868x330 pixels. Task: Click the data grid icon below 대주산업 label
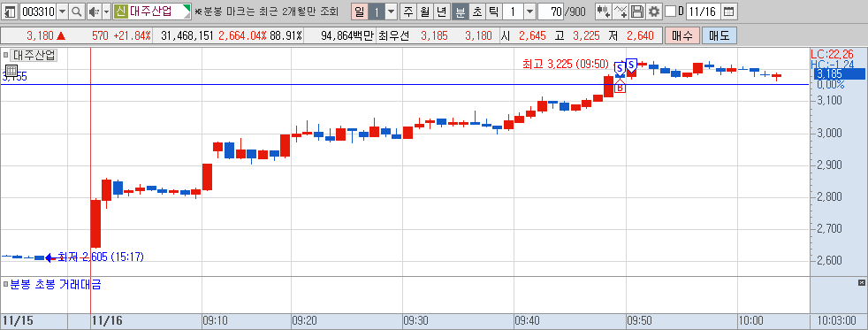(x=11, y=71)
